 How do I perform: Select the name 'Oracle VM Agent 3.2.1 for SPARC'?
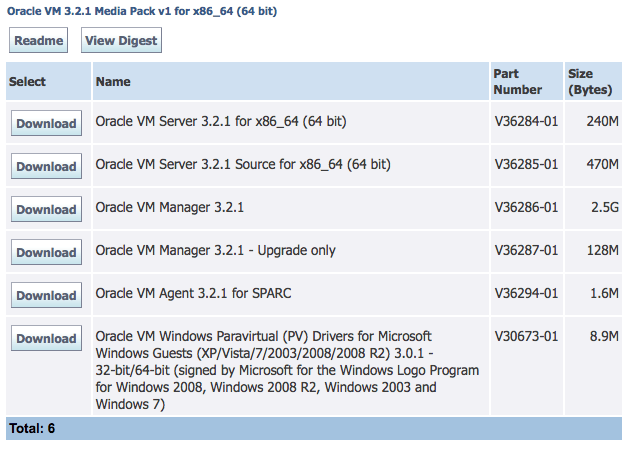pos(193,293)
